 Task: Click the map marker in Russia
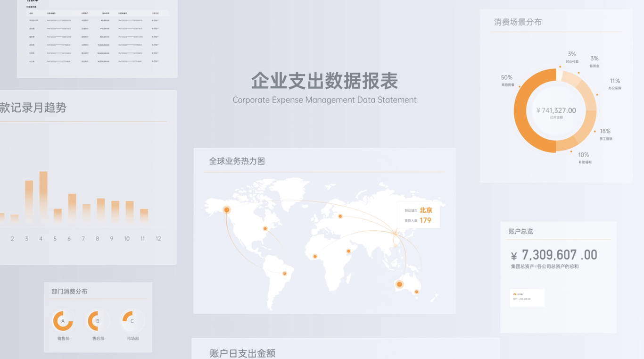pos(340,216)
